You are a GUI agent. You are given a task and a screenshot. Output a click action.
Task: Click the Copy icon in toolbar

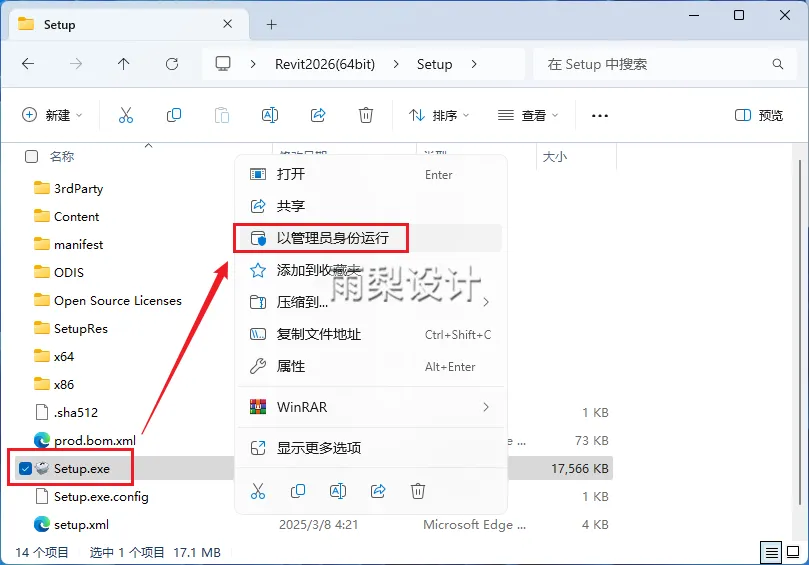point(174,115)
